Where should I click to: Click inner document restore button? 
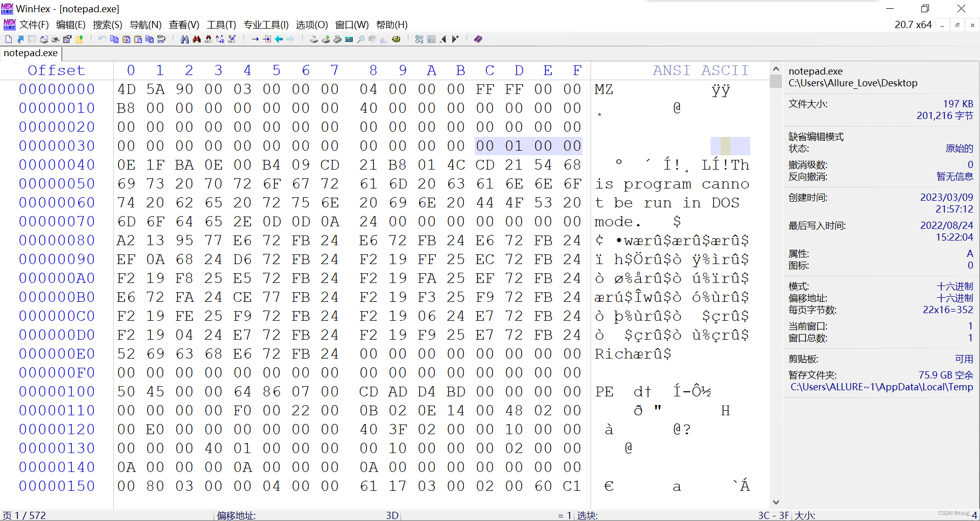(958, 25)
